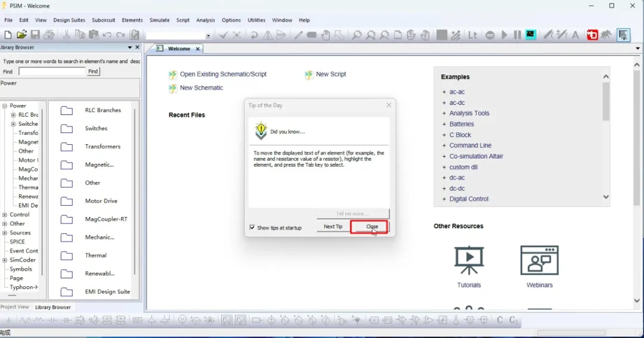The height and width of the screenshot is (338, 644).
Task: Click the Zoom In magnifier icon
Action: click(370, 35)
